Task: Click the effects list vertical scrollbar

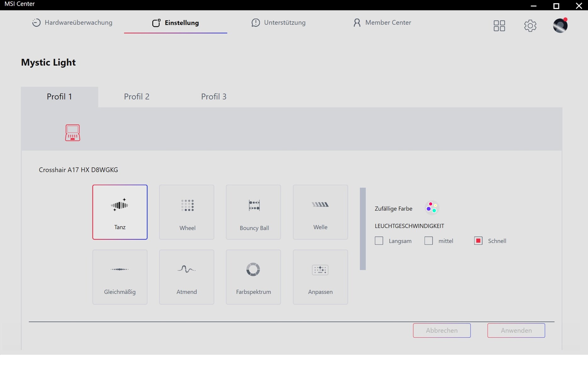Action: pos(363,229)
